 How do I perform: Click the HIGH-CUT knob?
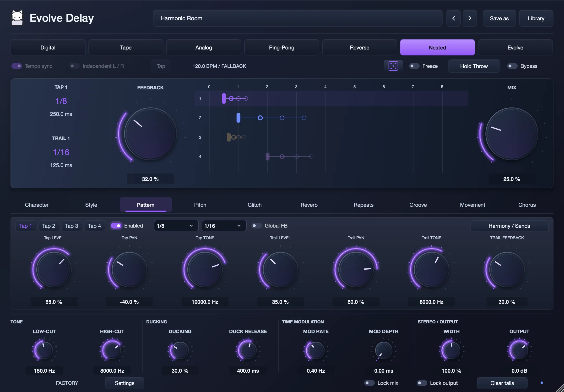click(112, 350)
